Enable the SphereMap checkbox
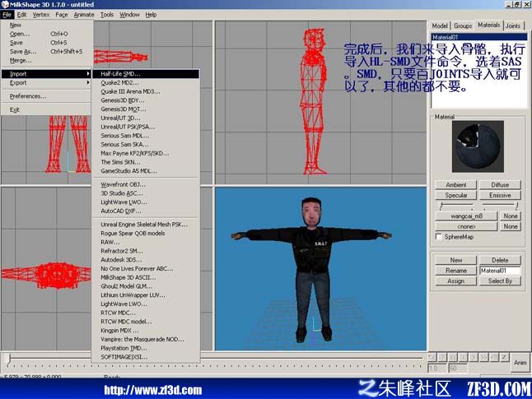Screen dimensions: 532x399 click(439, 237)
